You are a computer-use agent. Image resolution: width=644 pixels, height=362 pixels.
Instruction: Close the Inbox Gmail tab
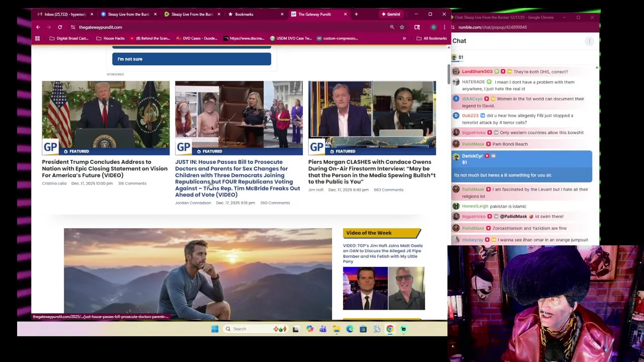(92, 14)
